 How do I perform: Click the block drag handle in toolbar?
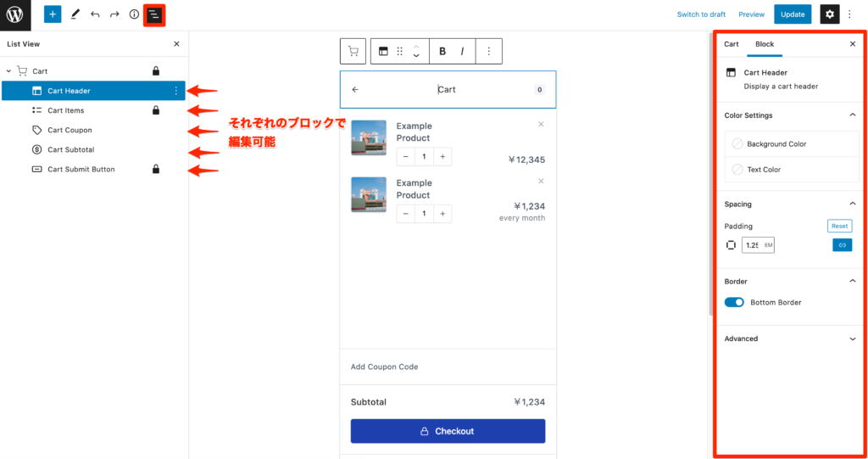coord(400,51)
